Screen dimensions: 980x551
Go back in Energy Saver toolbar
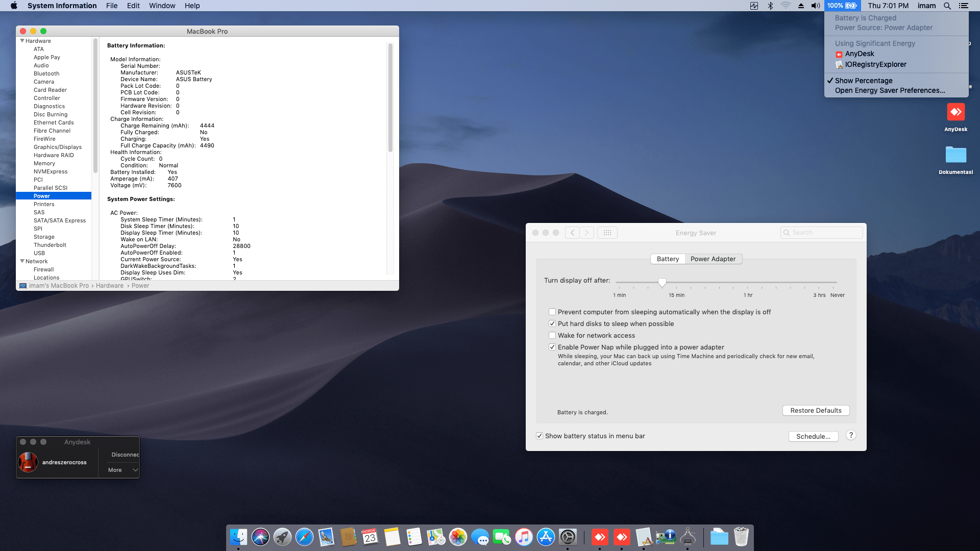[572, 233]
